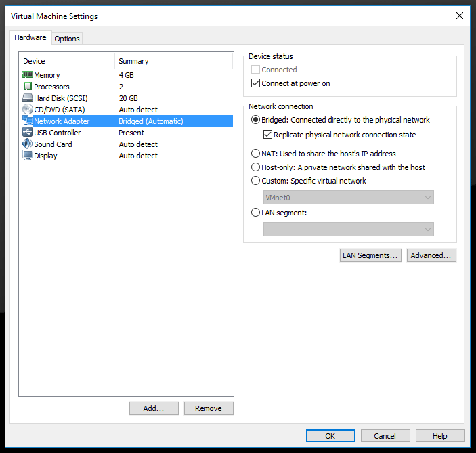476x453 pixels.
Task: Open the Hardware tab
Action: pos(30,38)
